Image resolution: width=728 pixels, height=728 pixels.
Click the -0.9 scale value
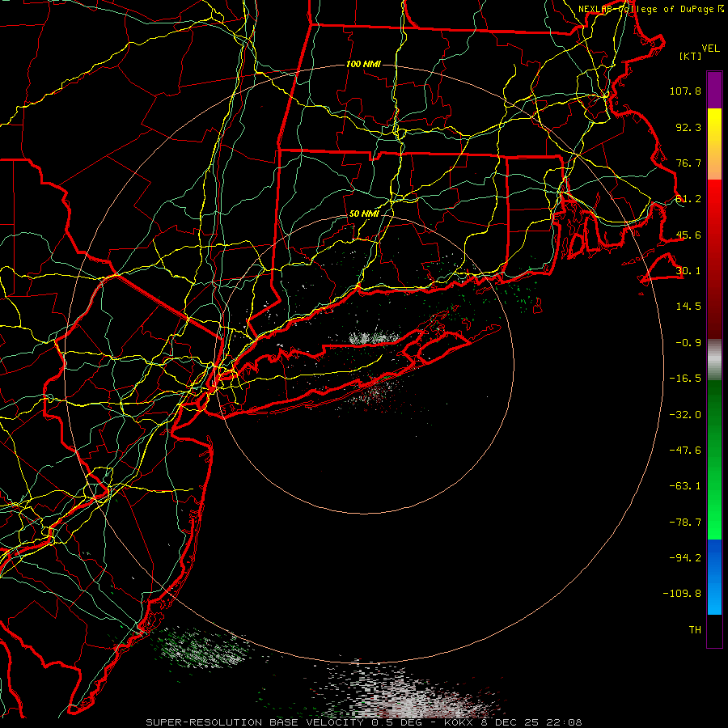[x=688, y=343]
